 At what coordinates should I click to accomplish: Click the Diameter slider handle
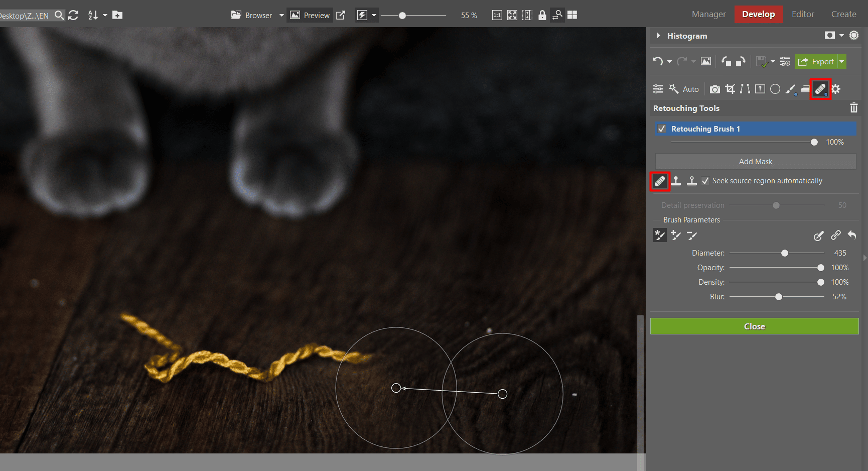(785, 253)
